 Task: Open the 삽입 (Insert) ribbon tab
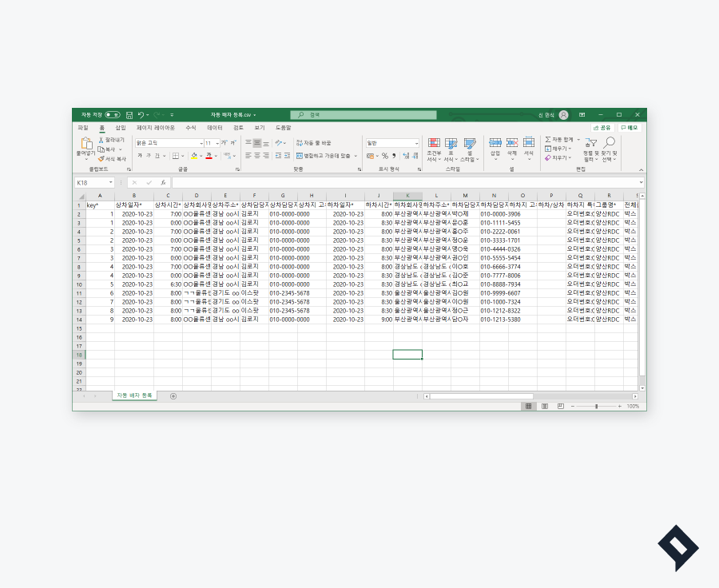121,128
